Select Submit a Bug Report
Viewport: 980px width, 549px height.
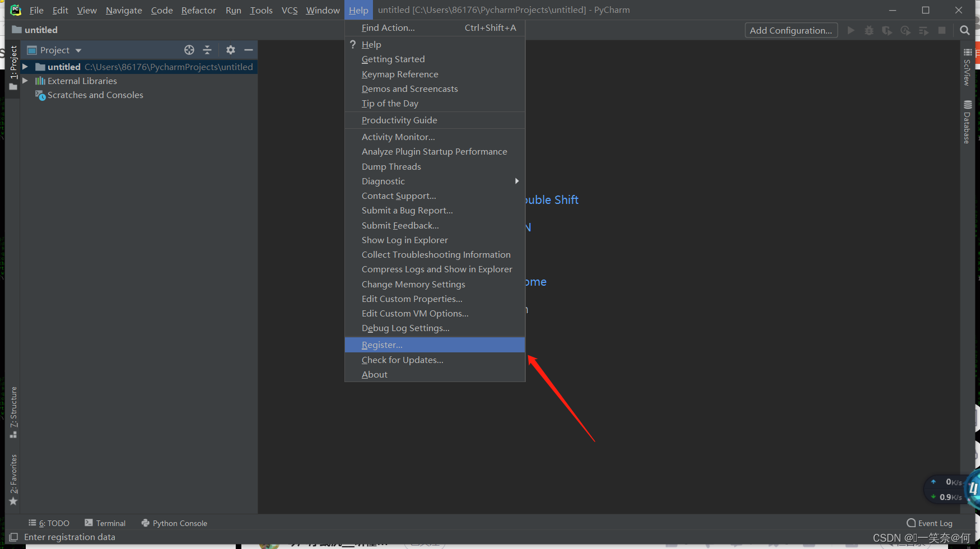tap(435, 210)
